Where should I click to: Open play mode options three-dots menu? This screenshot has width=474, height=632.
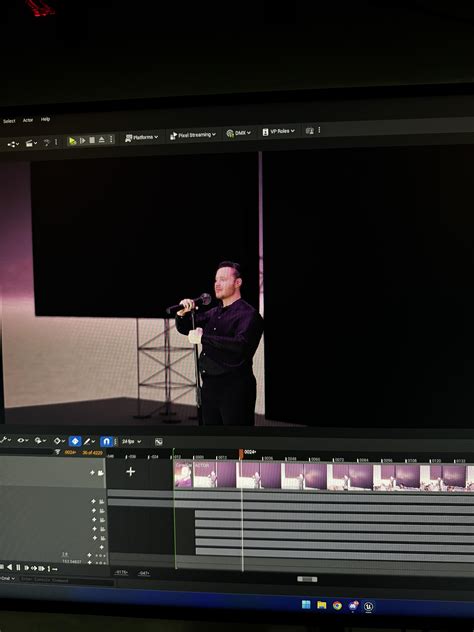[111, 139]
